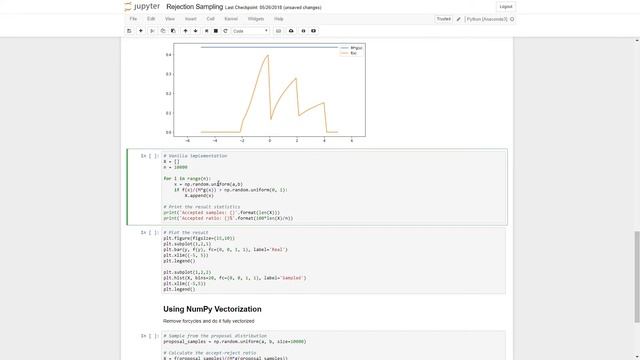640x360 pixels.
Task: Click the Jupyter logo
Action: 142,7
